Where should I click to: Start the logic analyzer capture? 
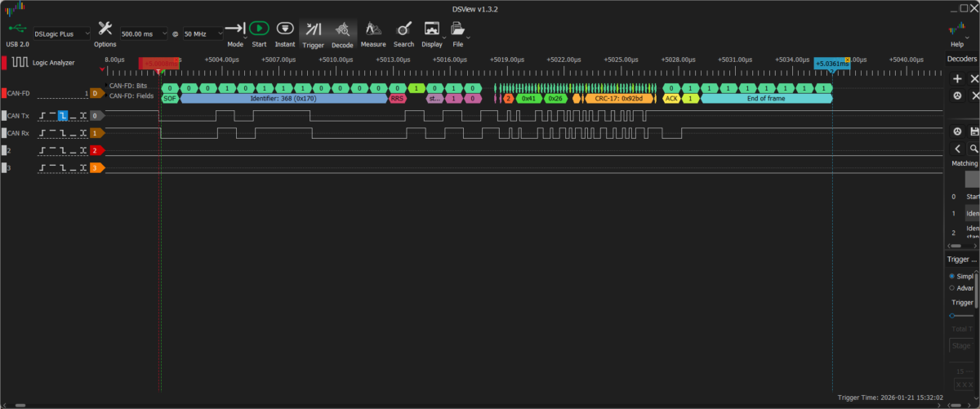259,29
